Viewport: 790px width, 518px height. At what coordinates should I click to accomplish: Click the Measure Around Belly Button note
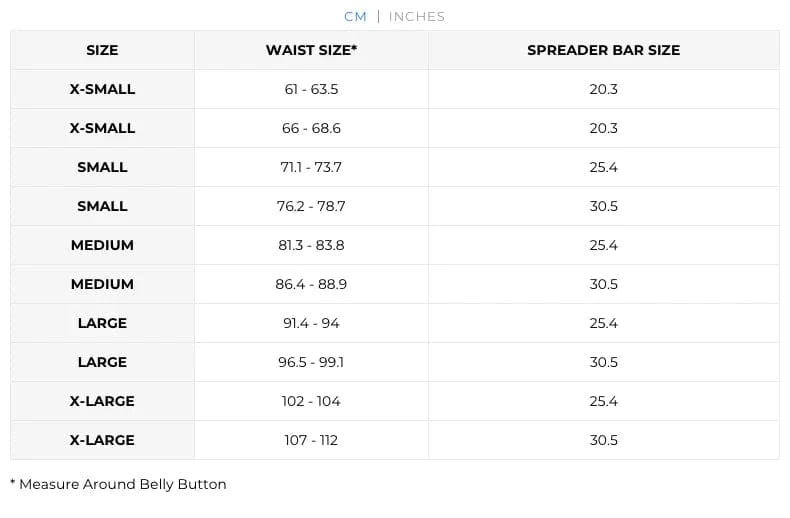118,484
